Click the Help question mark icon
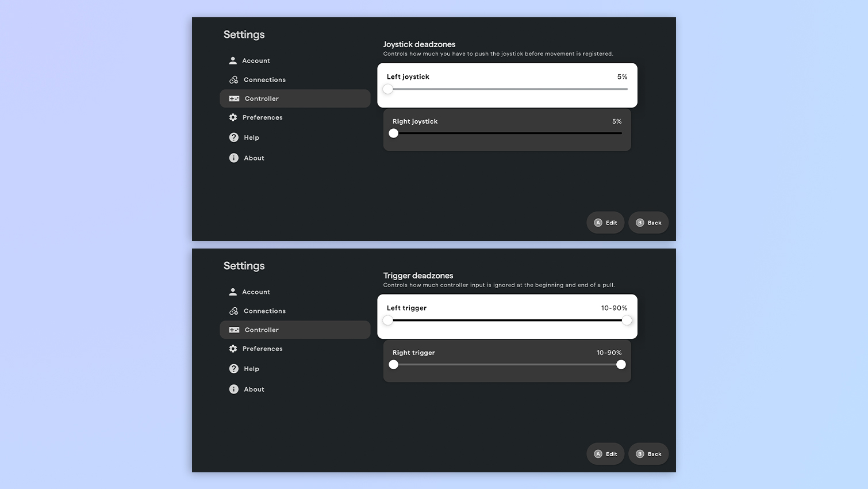 [x=233, y=137]
